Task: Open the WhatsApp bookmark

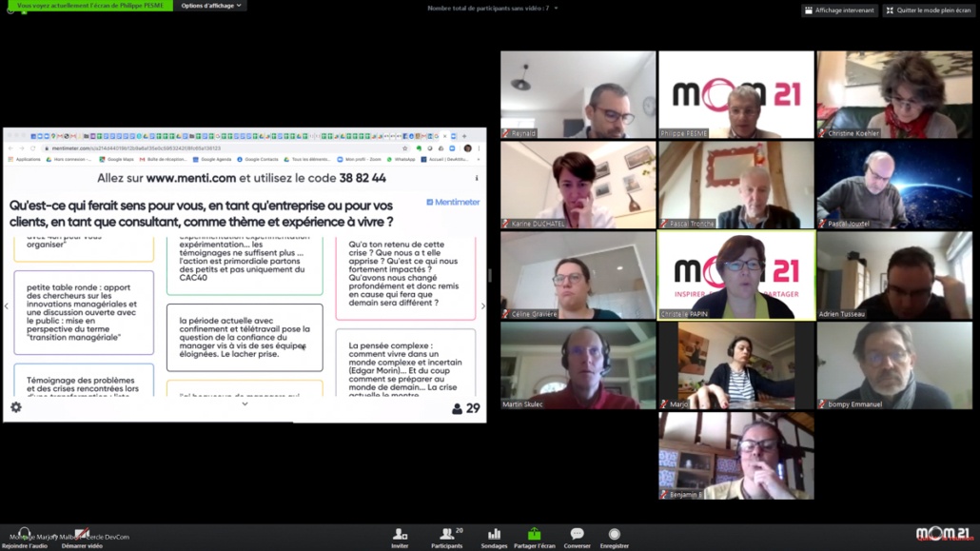Action: point(401,160)
